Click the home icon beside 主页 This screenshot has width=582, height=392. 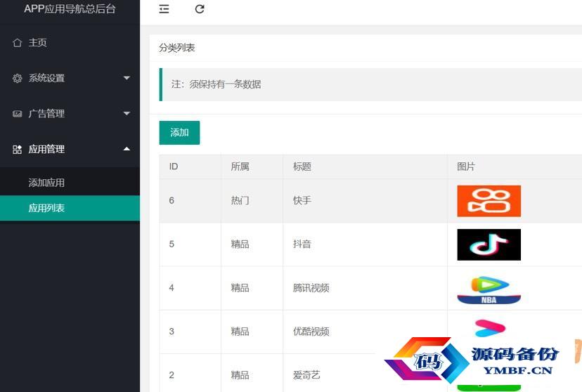17,43
